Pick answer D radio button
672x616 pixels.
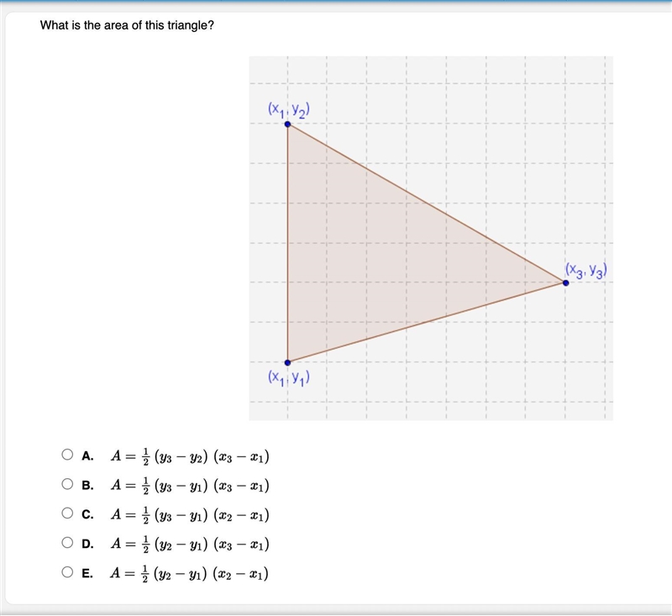(67, 543)
